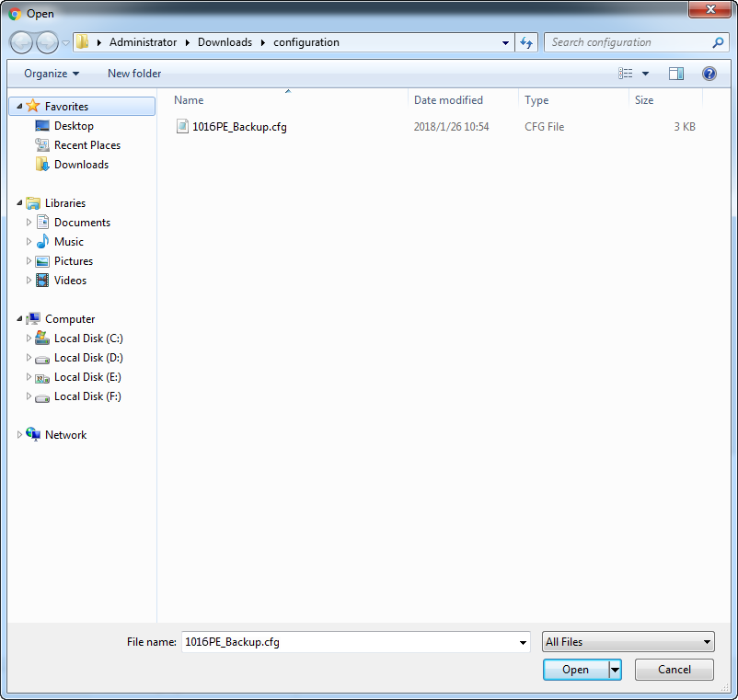Navigate to Downloads via the breadcrumb
Viewport: 738px width, 700px height.
tap(225, 42)
